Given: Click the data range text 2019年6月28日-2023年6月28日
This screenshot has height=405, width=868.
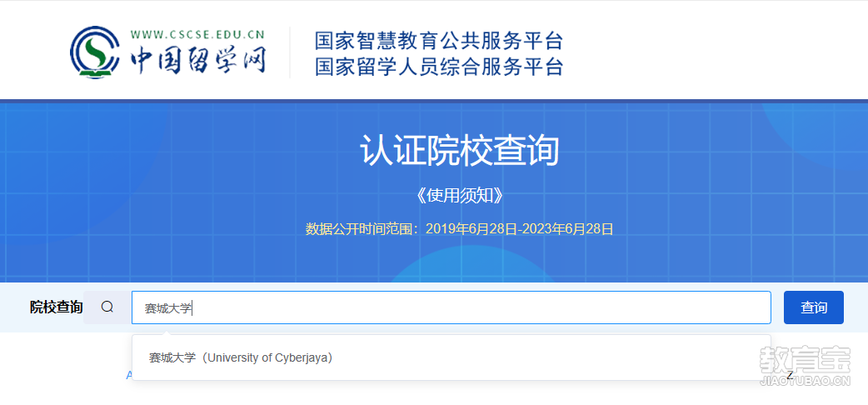Looking at the screenshot, I should (519, 229).
